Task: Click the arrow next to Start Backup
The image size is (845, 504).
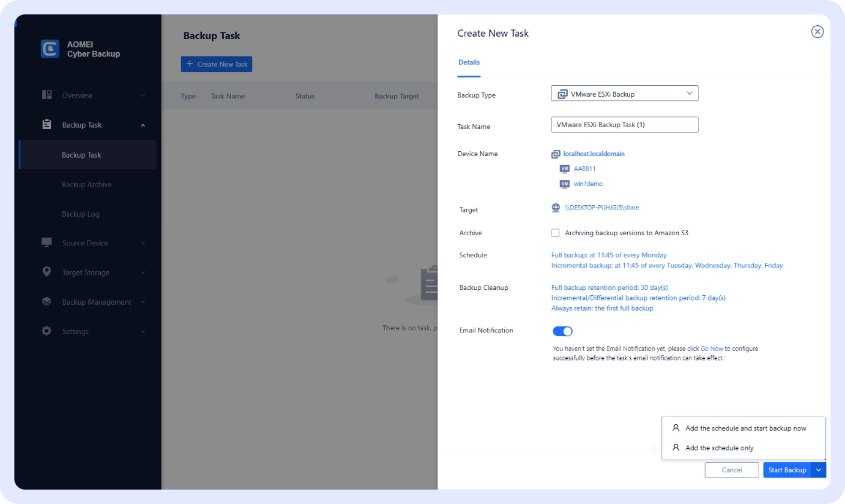Action: tap(819, 470)
